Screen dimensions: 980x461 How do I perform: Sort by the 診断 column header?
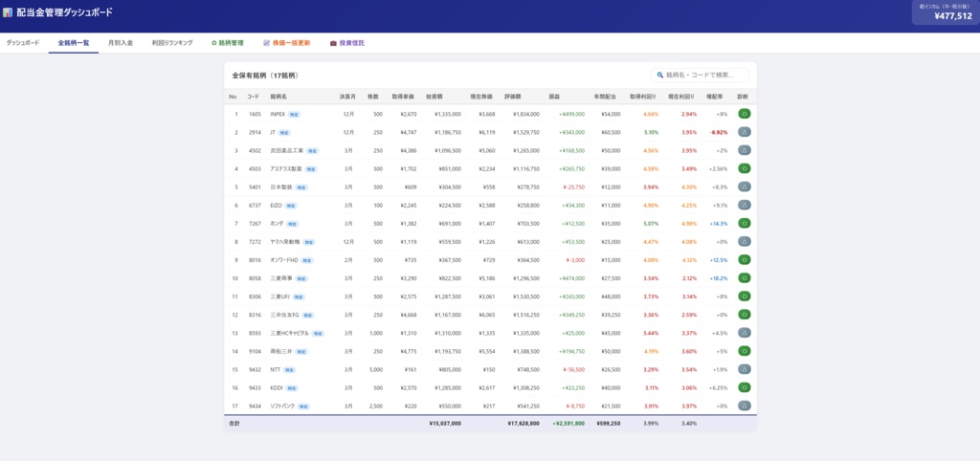(x=743, y=97)
